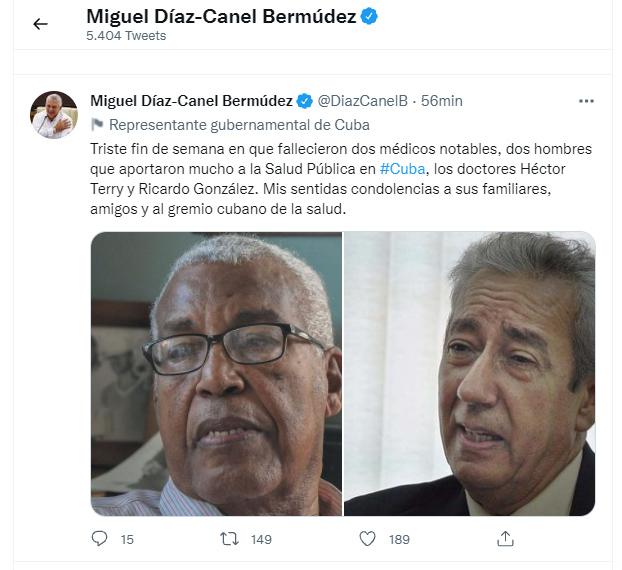
Task: Open the #Cuba hashtag link
Action: [x=402, y=169]
